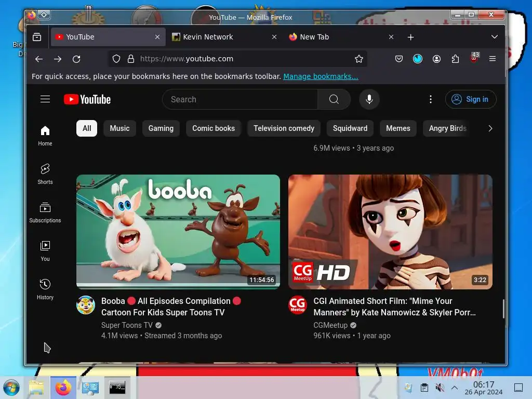The image size is (532, 399).
Task: Save page to Pocket
Action: 399,59
